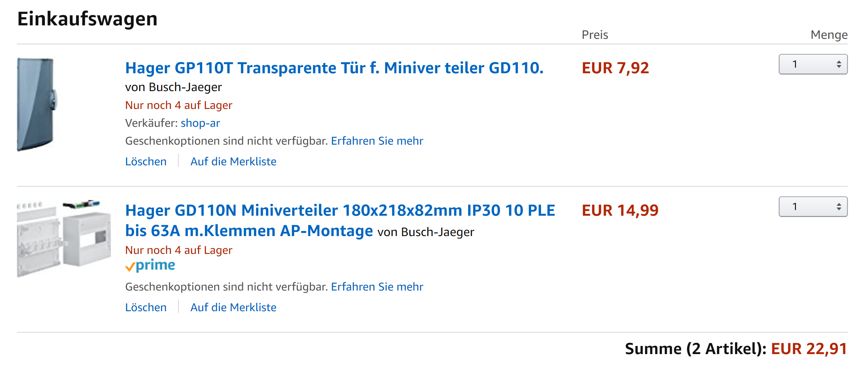Open quantity dropdown for GD110N Miniverteiler

click(x=813, y=207)
